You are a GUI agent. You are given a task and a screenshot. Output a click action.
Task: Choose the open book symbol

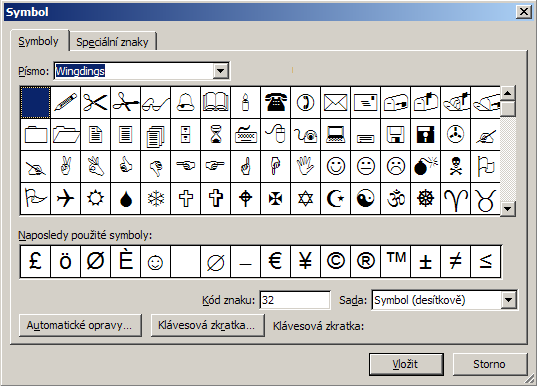(x=215, y=102)
